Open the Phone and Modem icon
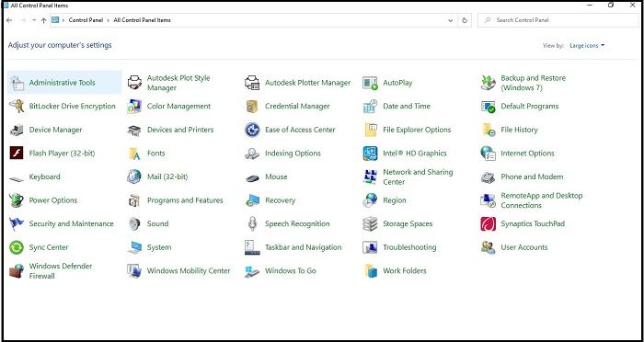The image size is (644, 342). [488, 177]
